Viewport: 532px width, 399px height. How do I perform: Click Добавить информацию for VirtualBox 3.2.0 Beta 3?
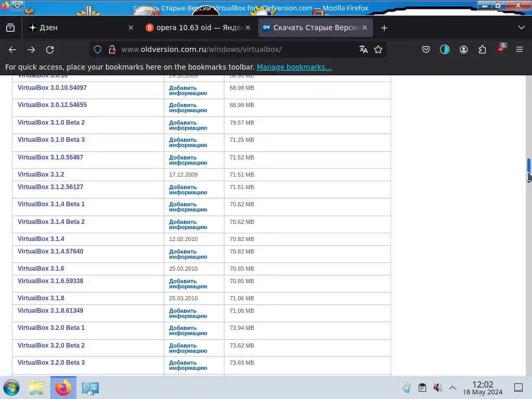(188, 365)
